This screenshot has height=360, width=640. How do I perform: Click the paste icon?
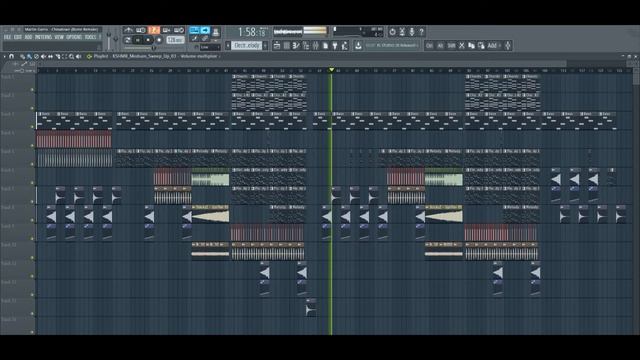point(481,46)
